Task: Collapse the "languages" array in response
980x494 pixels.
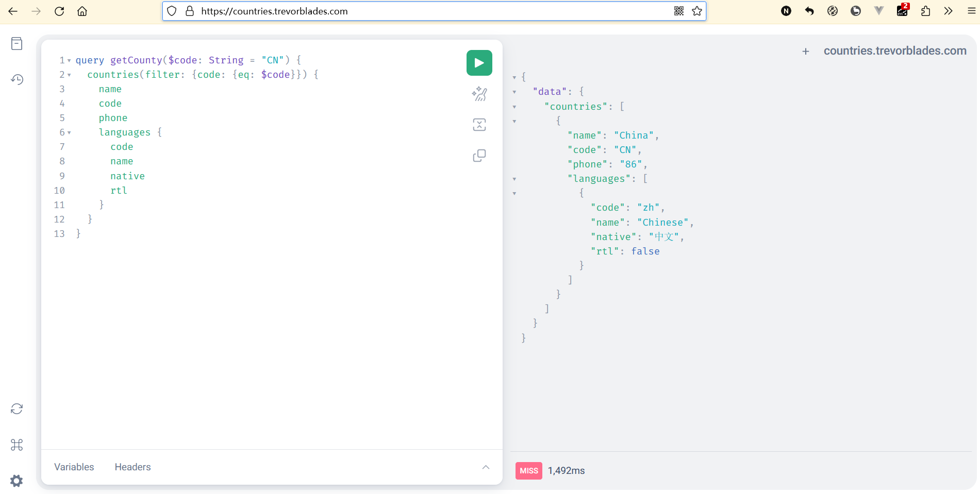Action: (x=514, y=179)
